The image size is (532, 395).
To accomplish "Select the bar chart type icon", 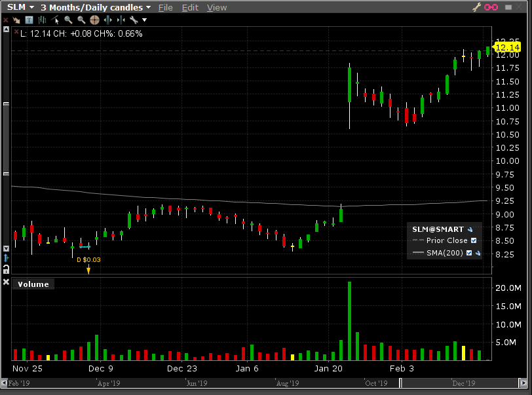I will [x=42, y=20].
